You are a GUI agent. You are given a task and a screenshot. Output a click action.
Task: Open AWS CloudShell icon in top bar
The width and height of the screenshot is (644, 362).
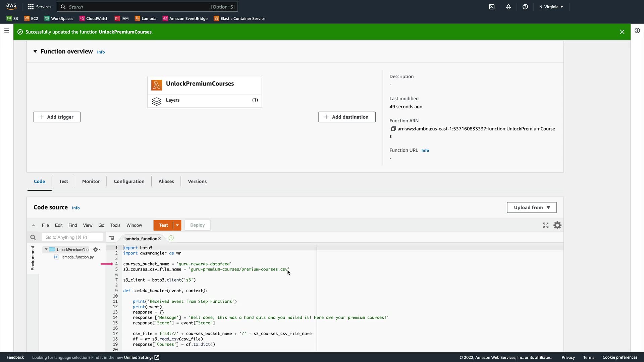(492, 7)
